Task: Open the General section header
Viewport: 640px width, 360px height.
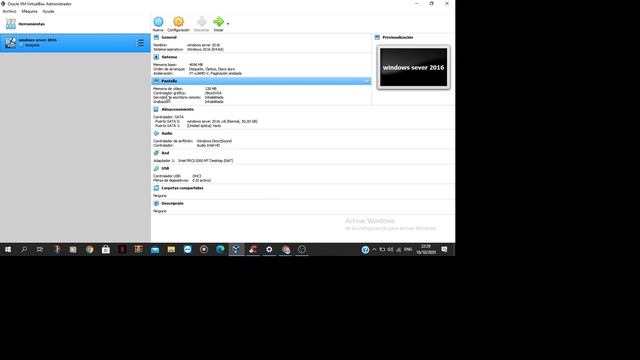Action: click(x=169, y=37)
